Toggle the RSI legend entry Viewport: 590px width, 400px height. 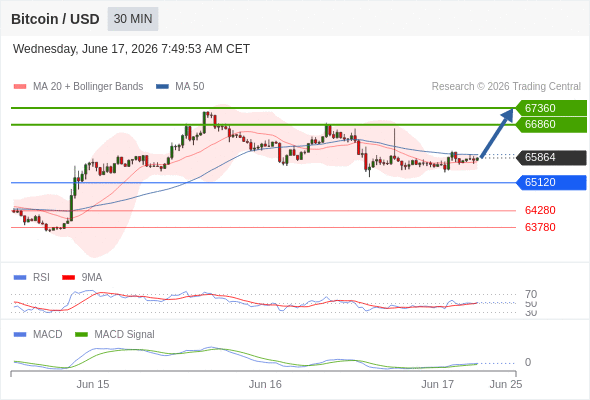coord(32,277)
